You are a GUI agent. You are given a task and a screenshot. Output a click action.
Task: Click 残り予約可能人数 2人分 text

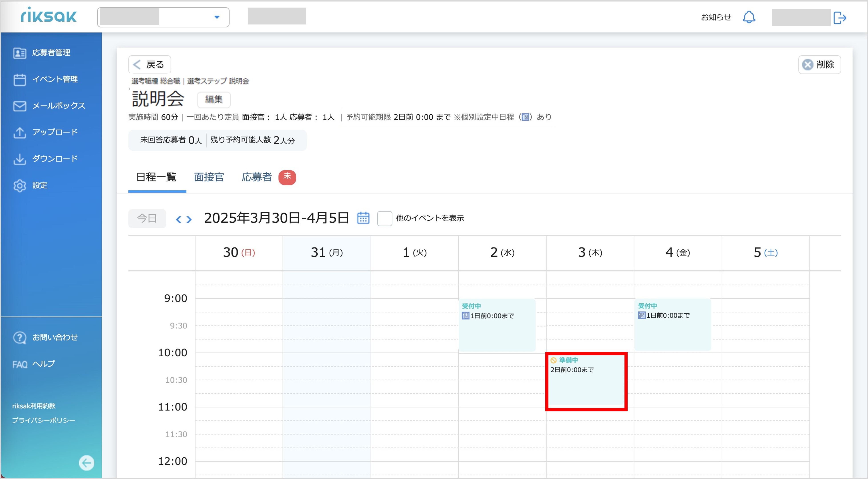tap(252, 140)
